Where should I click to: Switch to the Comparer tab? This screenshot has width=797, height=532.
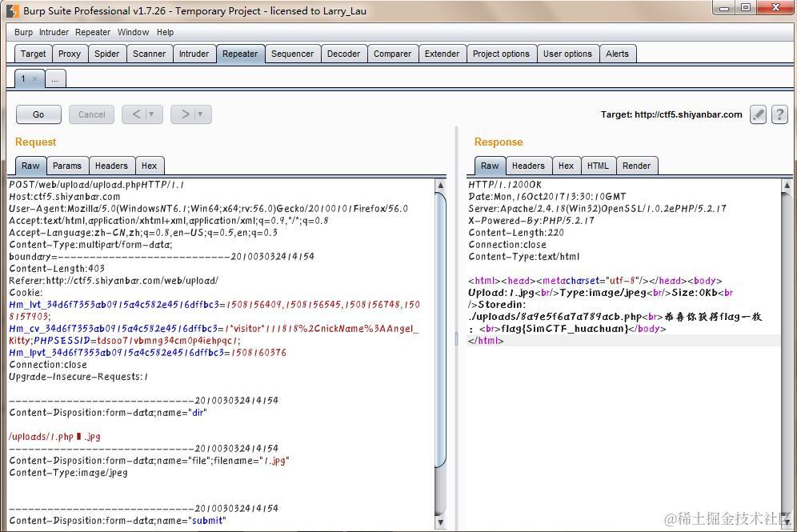click(392, 54)
